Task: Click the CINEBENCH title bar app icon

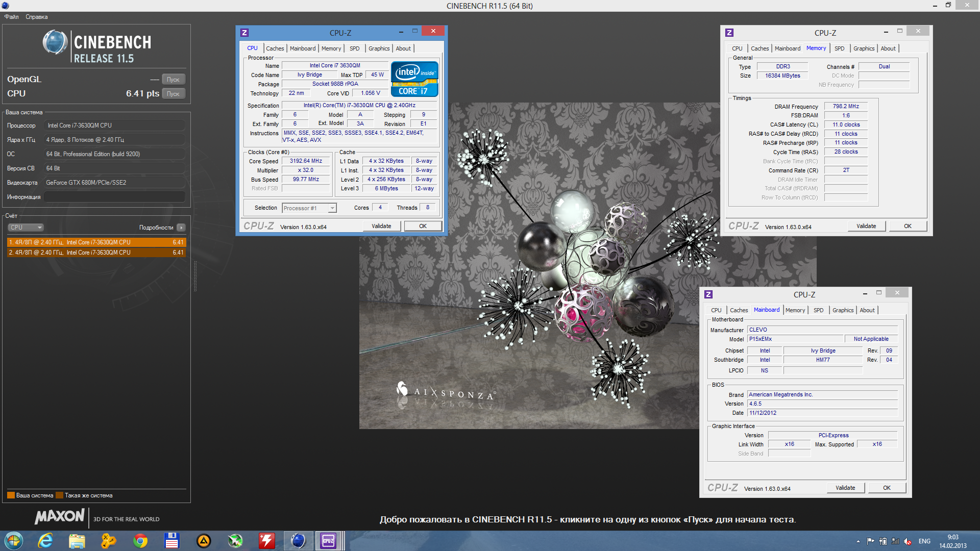Action: (x=5, y=6)
